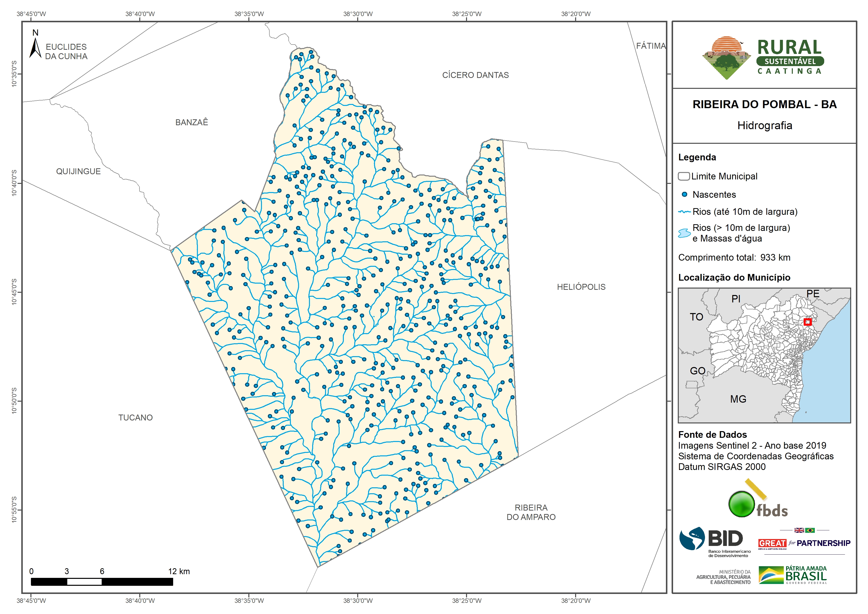Click the RIBEIRA DO POMBAL - BA title
This screenshot has height=614, width=868.
[x=764, y=104]
